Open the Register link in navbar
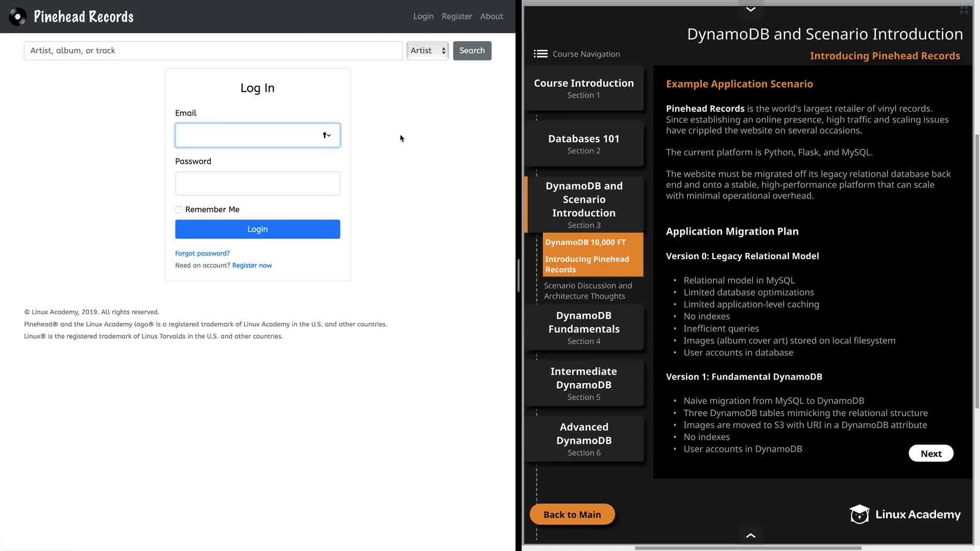The width and height of the screenshot is (980, 551). coord(456,16)
